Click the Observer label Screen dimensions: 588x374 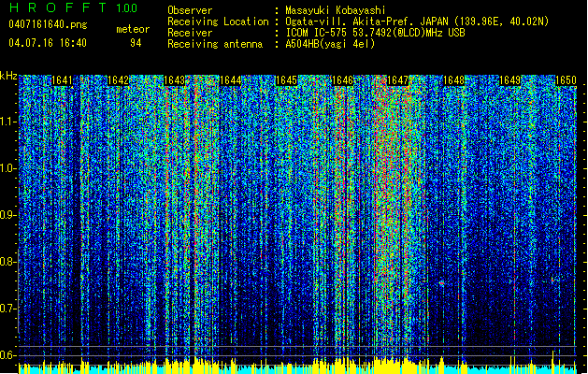pyautogui.click(x=190, y=10)
